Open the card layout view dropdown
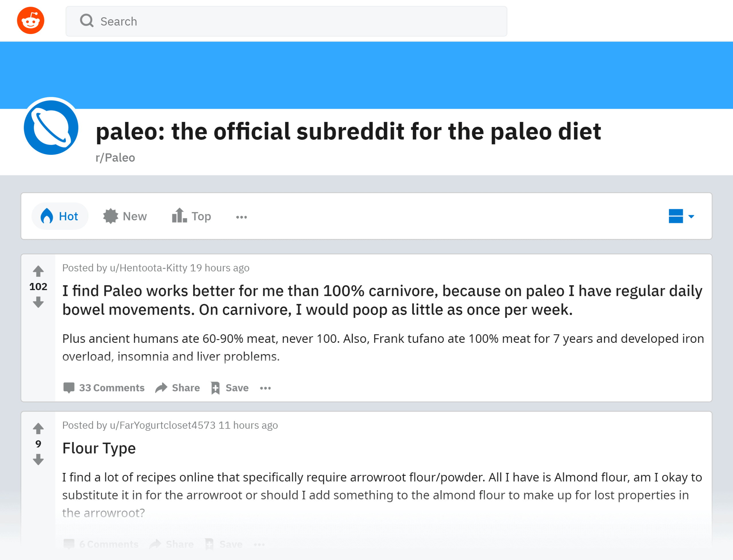 (x=681, y=216)
